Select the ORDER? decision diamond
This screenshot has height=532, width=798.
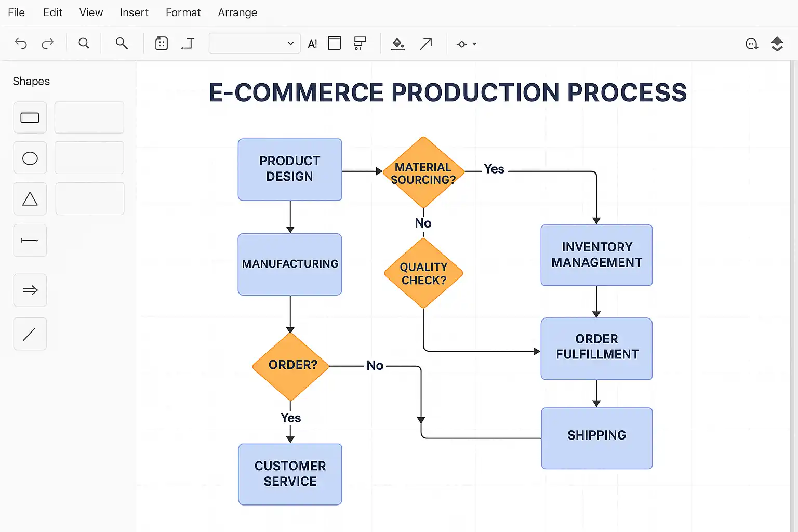(x=291, y=366)
